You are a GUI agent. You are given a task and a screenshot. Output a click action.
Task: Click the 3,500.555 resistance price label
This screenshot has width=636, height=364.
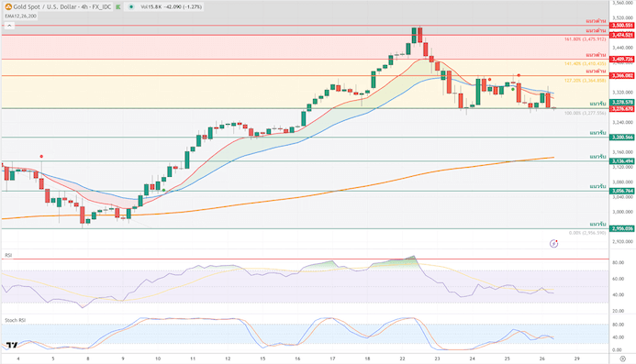[622, 26]
